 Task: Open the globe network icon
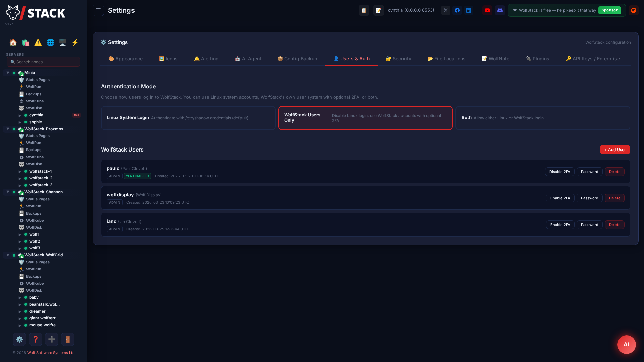tap(50, 42)
